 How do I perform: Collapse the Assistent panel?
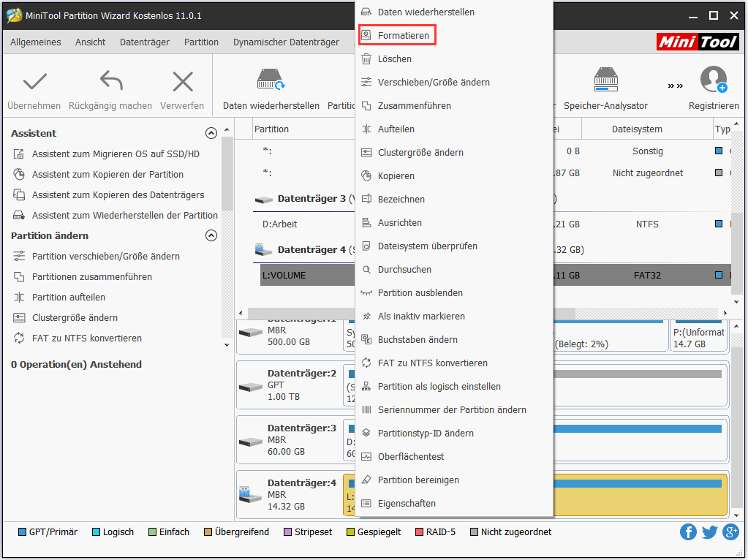pyautogui.click(x=211, y=133)
